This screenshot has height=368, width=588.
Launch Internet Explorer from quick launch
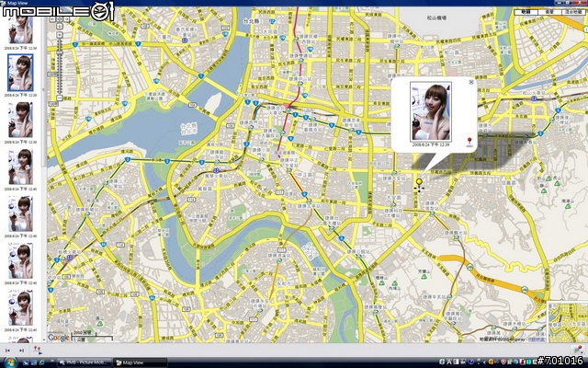(x=41, y=362)
